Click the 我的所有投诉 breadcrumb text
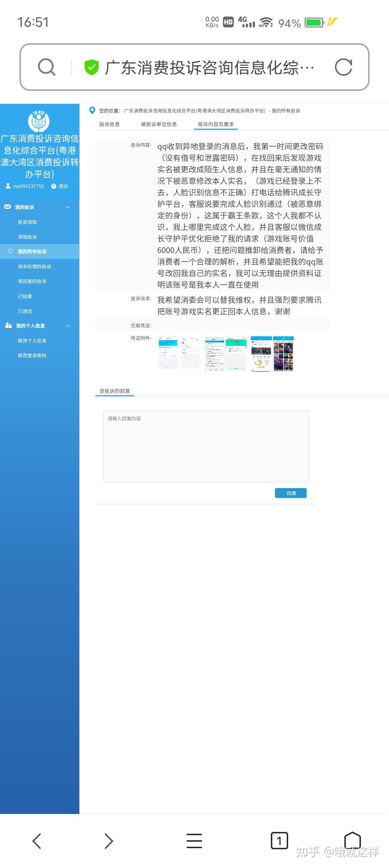The width and height of the screenshot is (389, 868). tap(286, 111)
